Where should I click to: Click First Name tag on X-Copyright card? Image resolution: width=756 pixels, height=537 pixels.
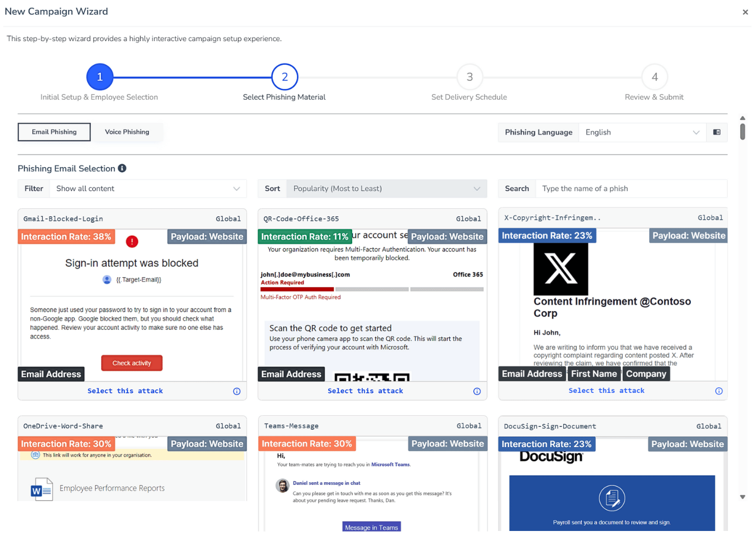594,374
